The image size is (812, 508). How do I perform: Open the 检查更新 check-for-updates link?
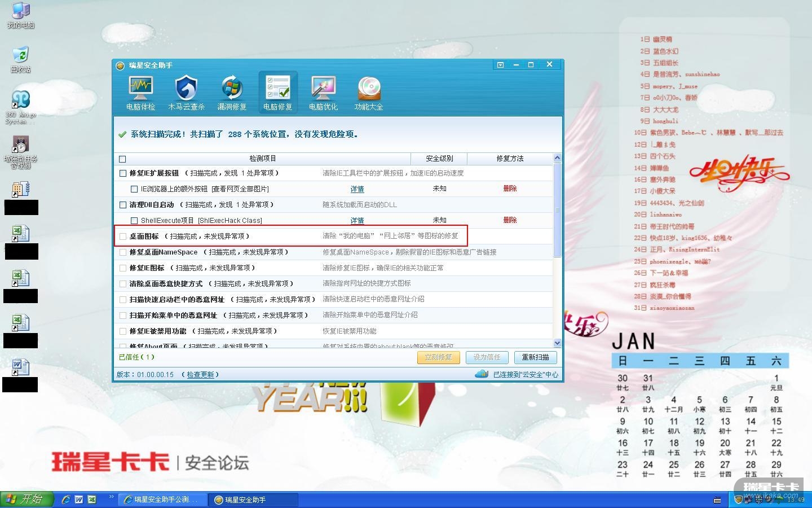pos(201,375)
